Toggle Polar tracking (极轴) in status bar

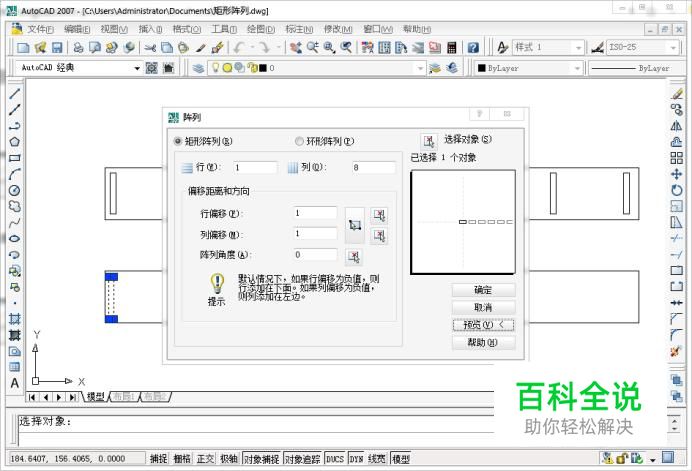point(229,459)
